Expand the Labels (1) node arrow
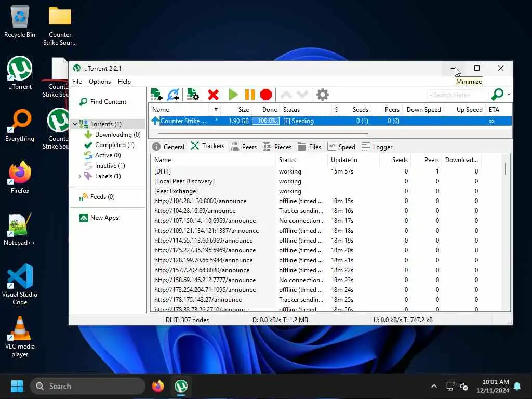532x399 pixels. [x=79, y=177]
